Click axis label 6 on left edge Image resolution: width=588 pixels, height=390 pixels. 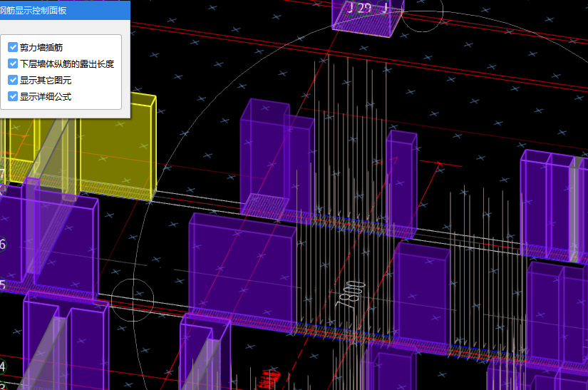point(2,245)
